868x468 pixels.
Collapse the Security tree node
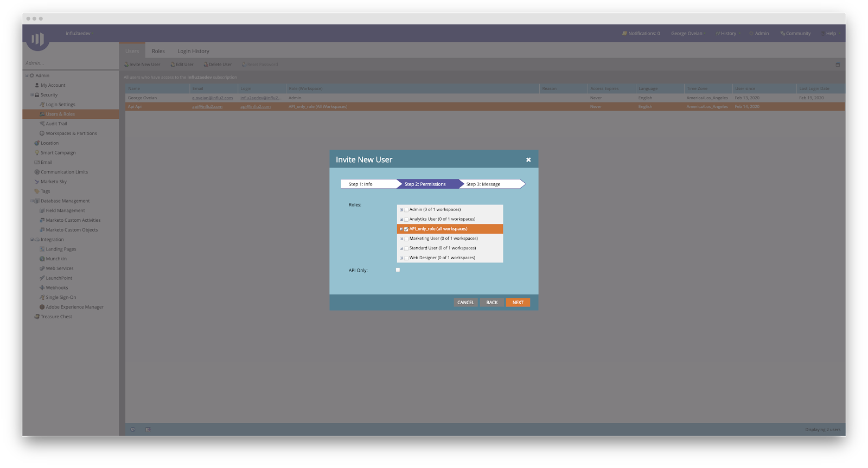(31, 95)
